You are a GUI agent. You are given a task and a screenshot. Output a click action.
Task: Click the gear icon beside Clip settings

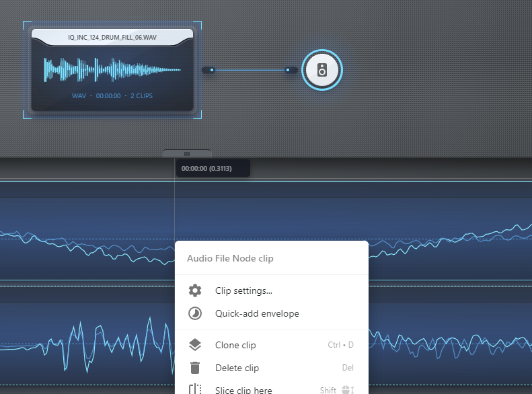[195, 290]
